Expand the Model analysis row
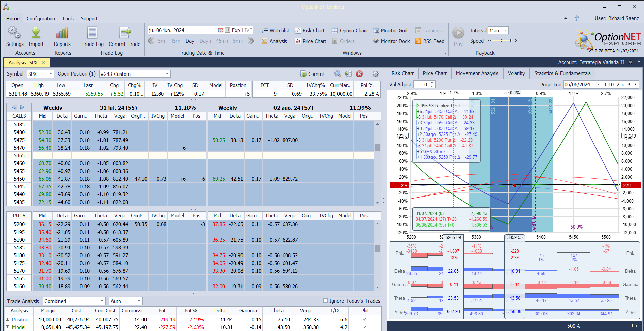The width and height of the screenshot is (644, 331). pos(7,327)
